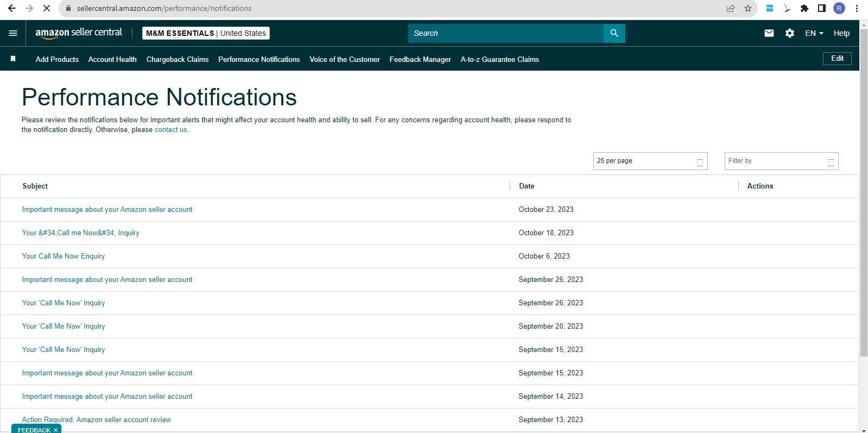Screen dimensions: 868x433
Task: Open Feedback Manager
Action: (x=420, y=59)
